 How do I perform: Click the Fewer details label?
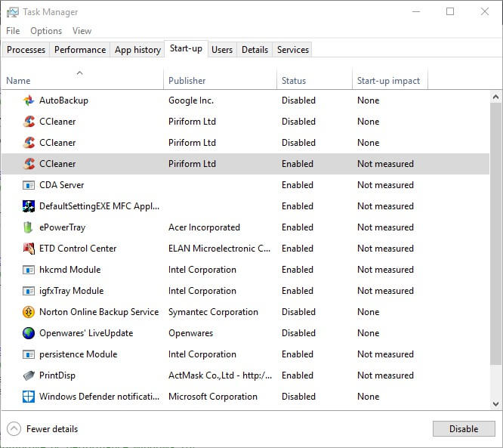click(x=52, y=429)
